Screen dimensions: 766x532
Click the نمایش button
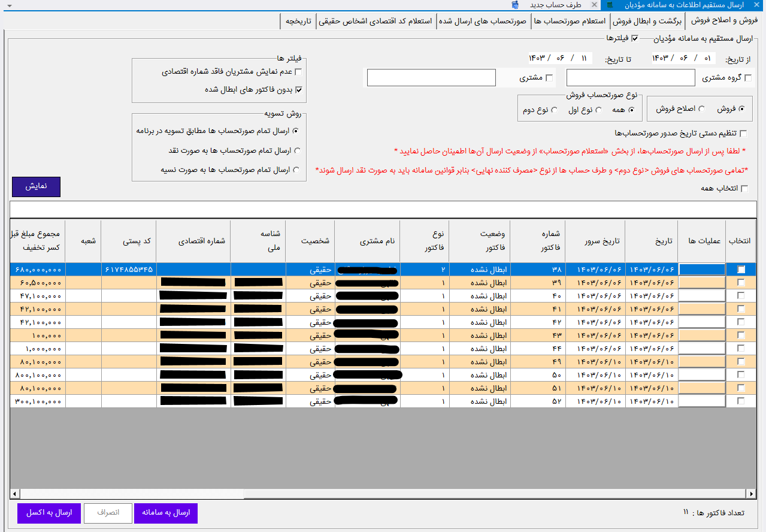pos(36,186)
